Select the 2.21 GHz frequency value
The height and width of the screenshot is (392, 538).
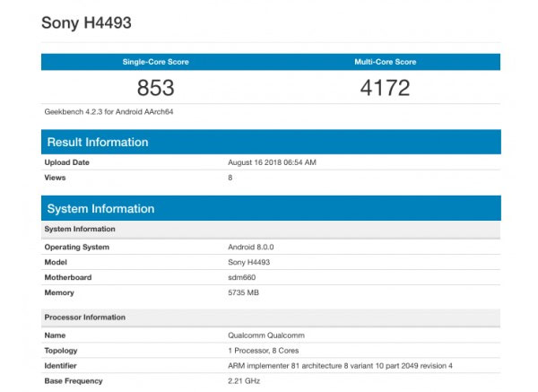(244, 381)
